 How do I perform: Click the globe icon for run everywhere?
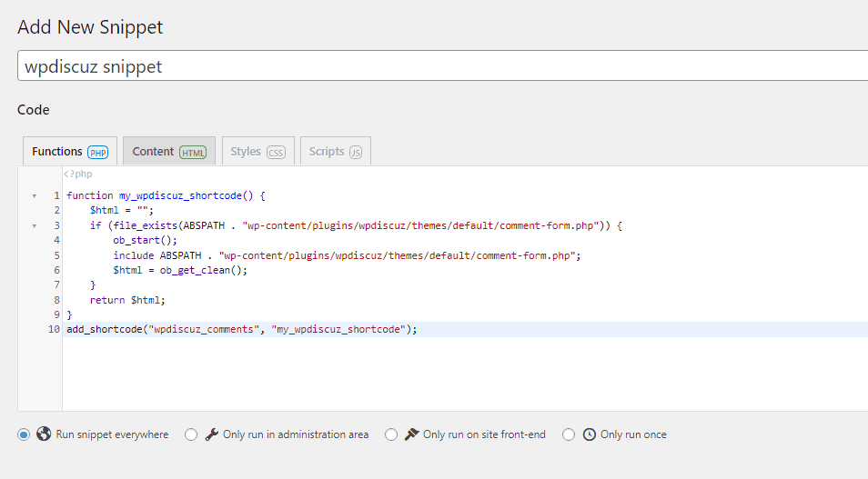point(44,434)
